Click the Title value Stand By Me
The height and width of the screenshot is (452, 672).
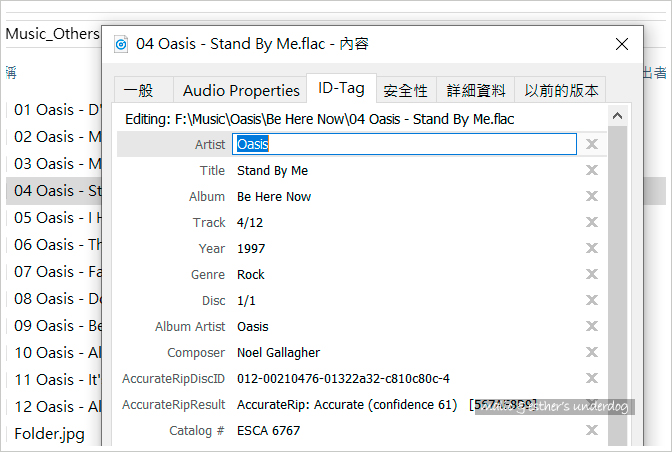click(273, 171)
